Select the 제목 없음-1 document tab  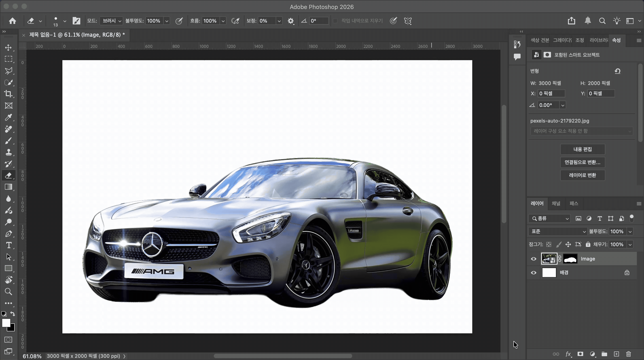coord(77,35)
